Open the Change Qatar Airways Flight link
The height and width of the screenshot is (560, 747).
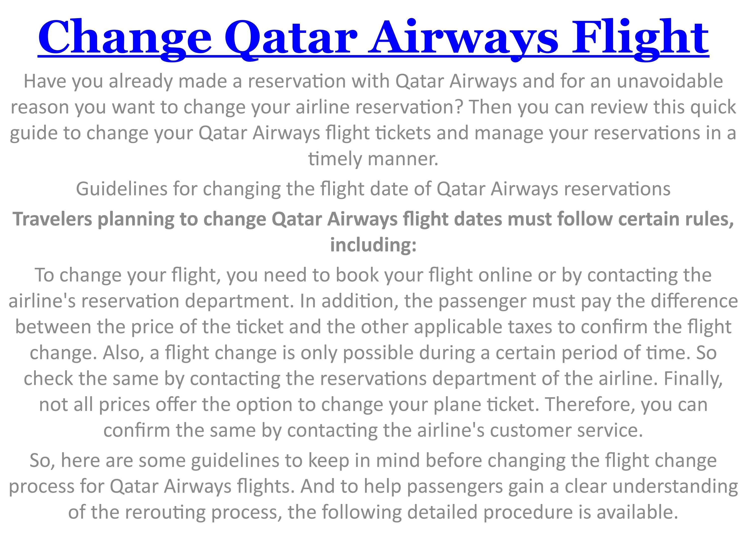point(373,37)
